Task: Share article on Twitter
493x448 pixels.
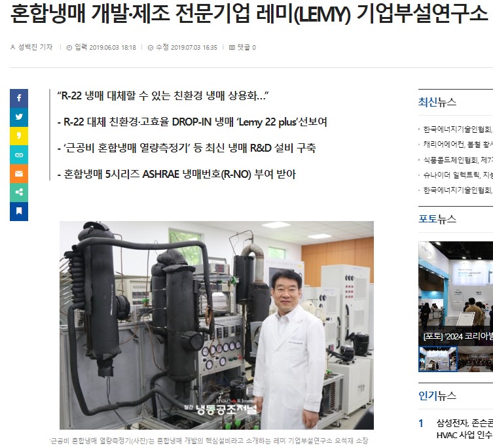Action: tap(19, 117)
